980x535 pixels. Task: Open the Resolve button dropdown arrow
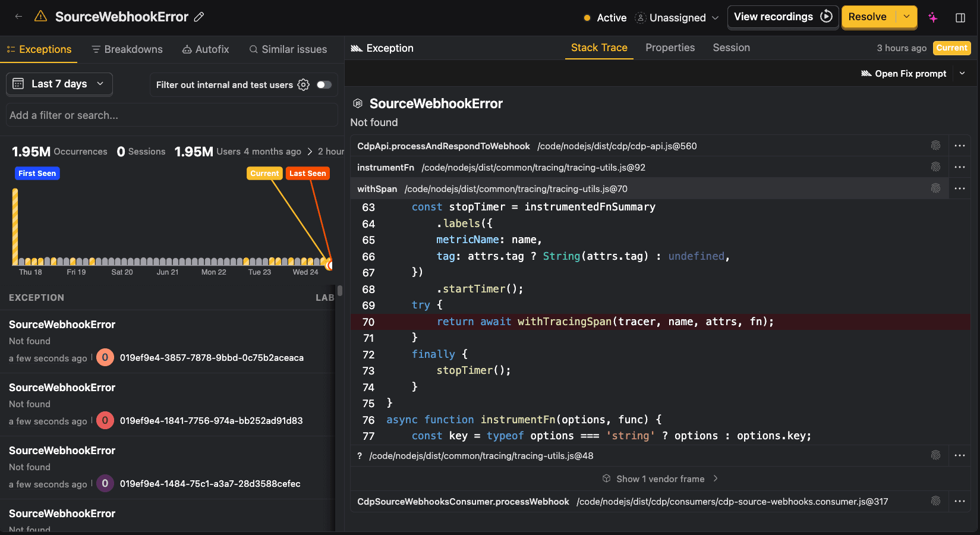pyautogui.click(x=906, y=17)
